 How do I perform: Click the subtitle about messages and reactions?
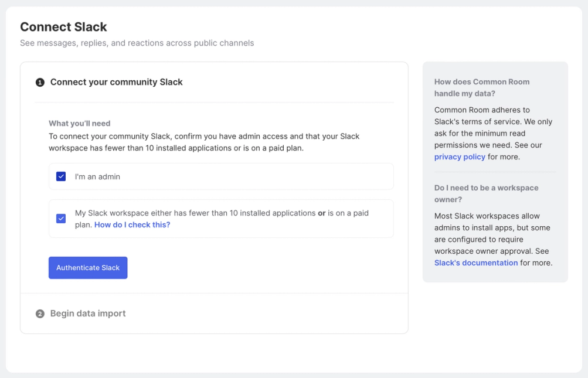(137, 43)
